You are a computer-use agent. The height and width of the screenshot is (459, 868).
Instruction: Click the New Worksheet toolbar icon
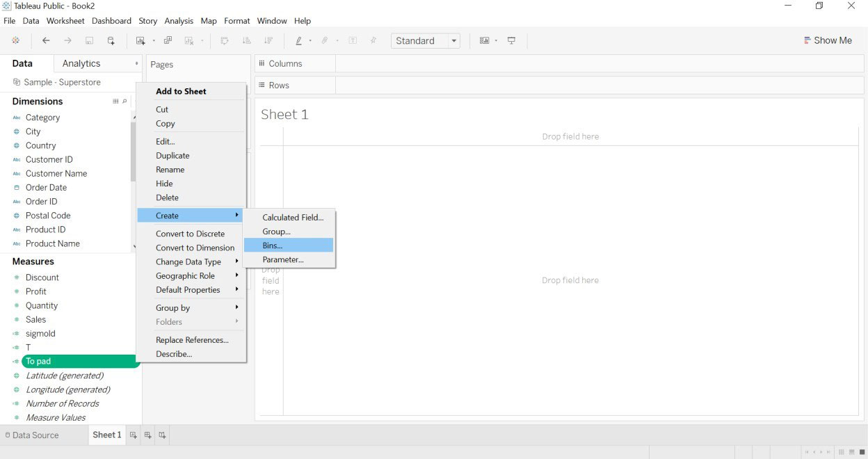[x=141, y=41]
